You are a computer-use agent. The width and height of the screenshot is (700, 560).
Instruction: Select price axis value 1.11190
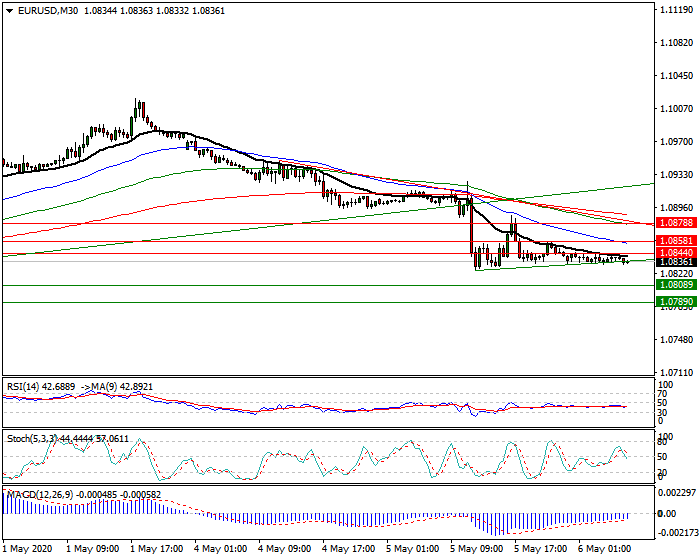coord(677,10)
